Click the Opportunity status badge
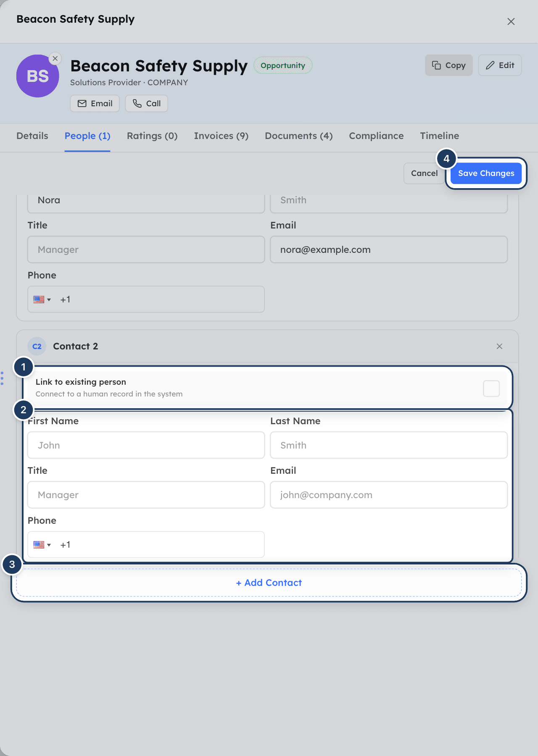 click(x=283, y=66)
